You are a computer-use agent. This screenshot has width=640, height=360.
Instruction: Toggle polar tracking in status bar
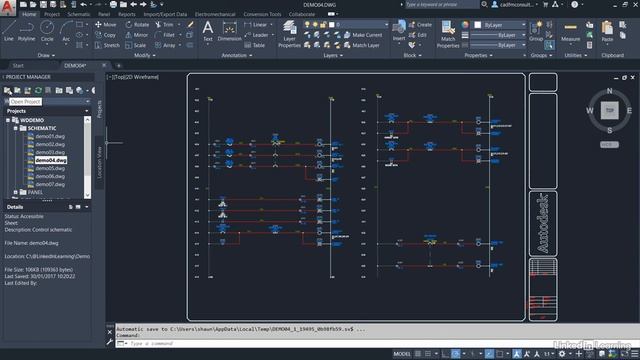pyautogui.click(x=456, y=354)
